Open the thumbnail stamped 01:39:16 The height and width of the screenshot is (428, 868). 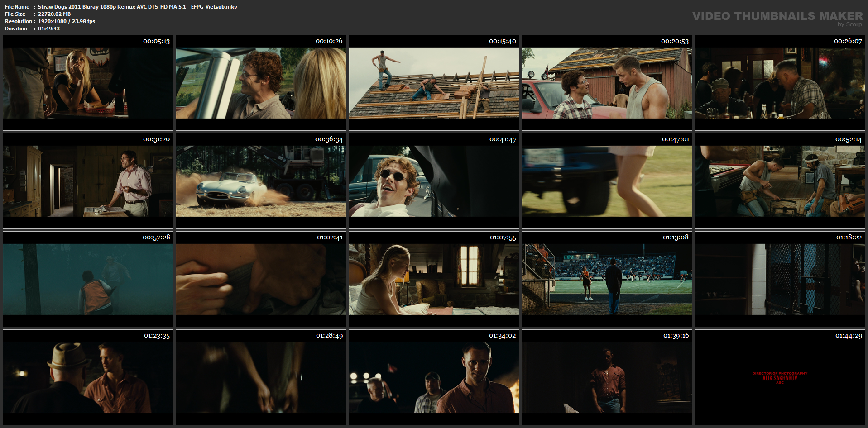click(607, 377)
